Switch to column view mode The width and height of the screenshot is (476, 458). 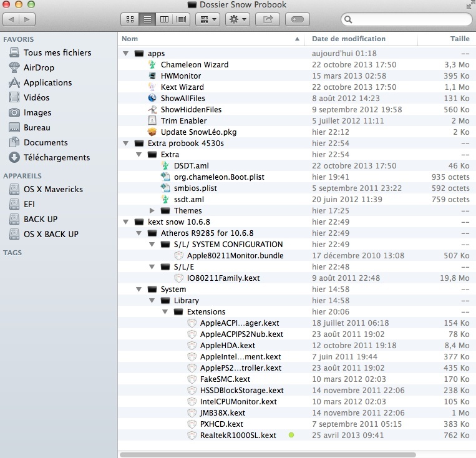pos(164,19)
